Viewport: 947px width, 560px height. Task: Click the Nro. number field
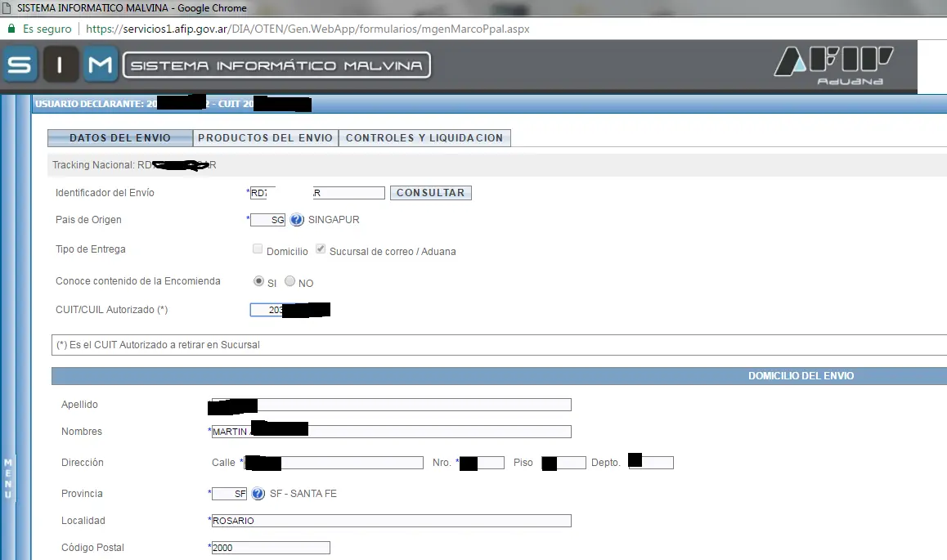[x=482, y=463]
